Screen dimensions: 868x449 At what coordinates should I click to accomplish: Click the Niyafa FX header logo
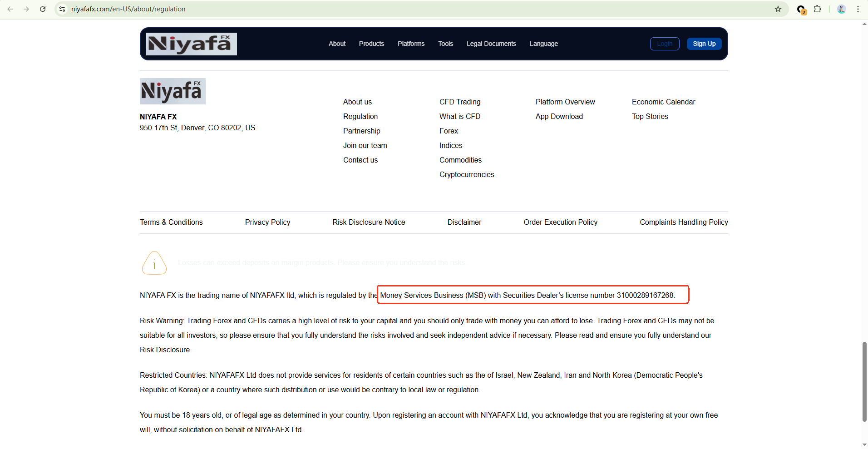pos(191,44)
